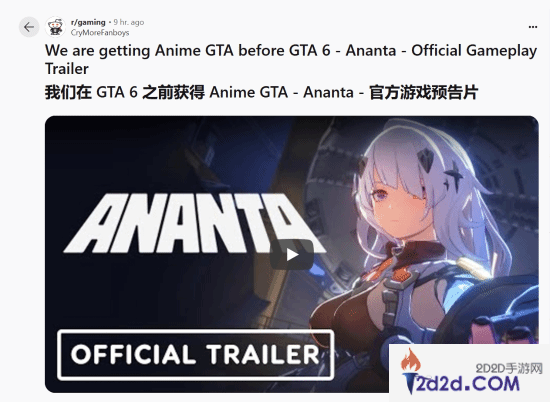Screen dimensions: 550x402
Task: Visit the r/gaming subreddit link
Action: click(88, 22)
